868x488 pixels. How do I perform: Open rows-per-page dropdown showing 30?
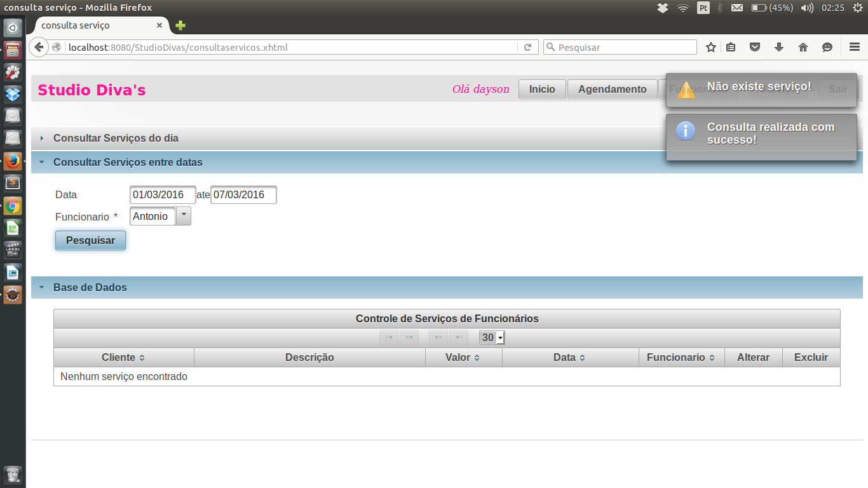(492, 338)
